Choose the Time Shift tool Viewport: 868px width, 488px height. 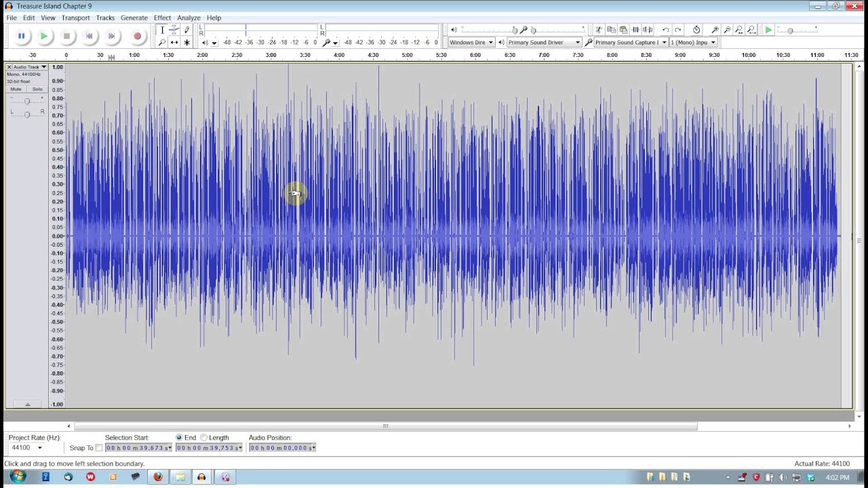(174, 42)
